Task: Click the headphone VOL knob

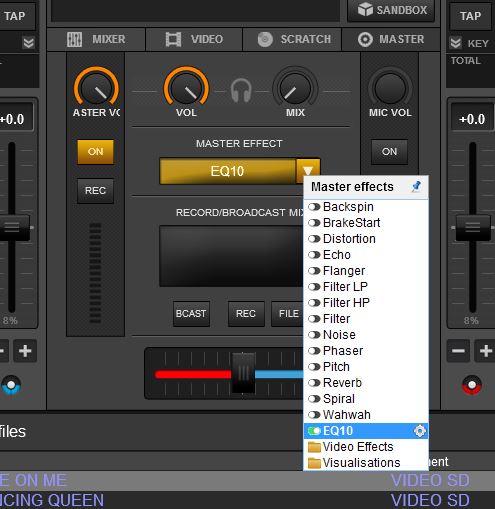Action: pos(186,88)
